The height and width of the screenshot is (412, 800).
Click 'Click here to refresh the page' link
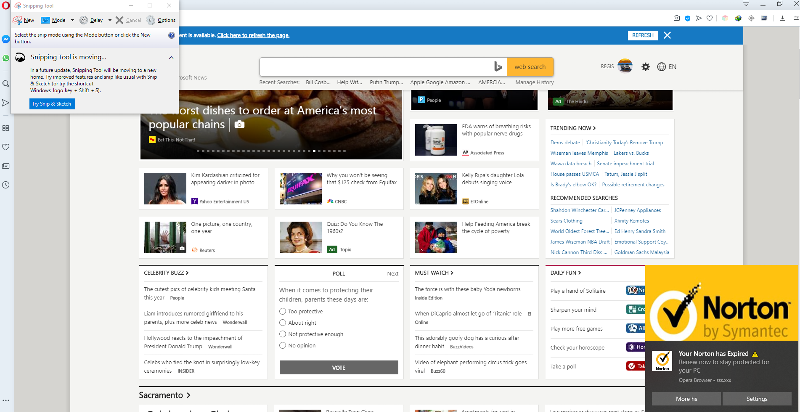point(253,35)
